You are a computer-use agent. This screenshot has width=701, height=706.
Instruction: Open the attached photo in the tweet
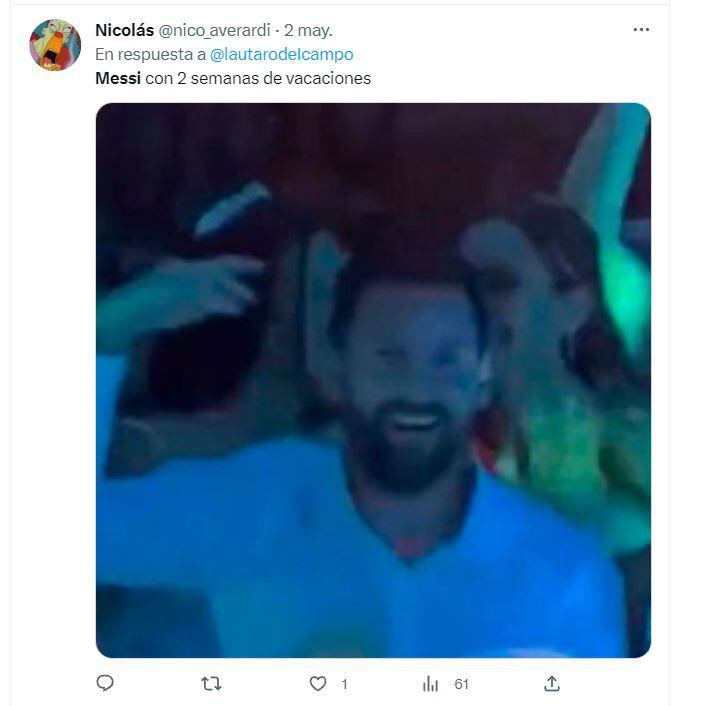click(373, 380)
